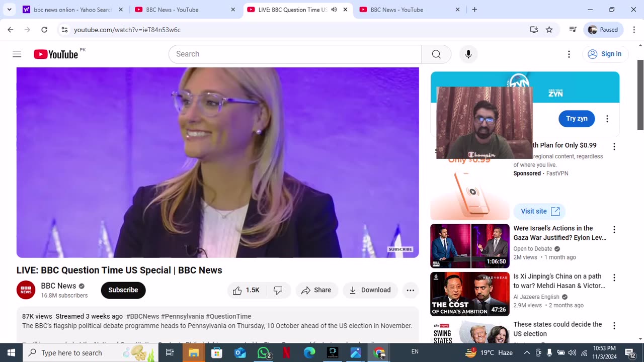This screenshot has width=644, height=362.
Task: Click the video player area
Action: coord(217,162)
